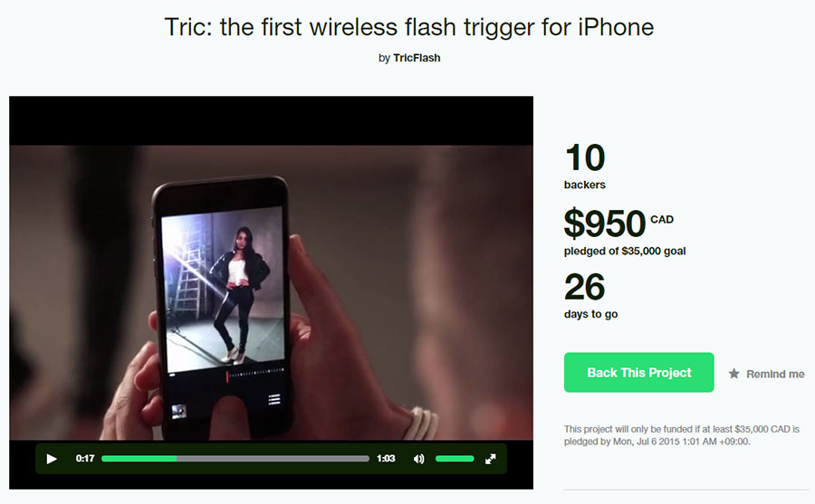
Task: Click the $950 pledged amount
Action: [x=605, y=223]
